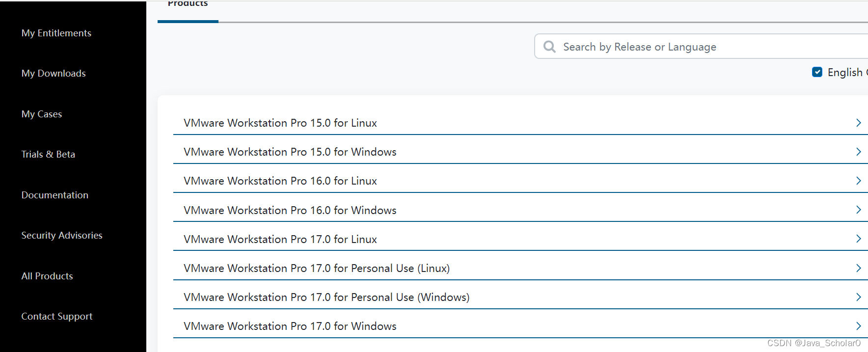View Security Advisories
Viewport: 868px width, 352px height.
click(x=62, y=235)
